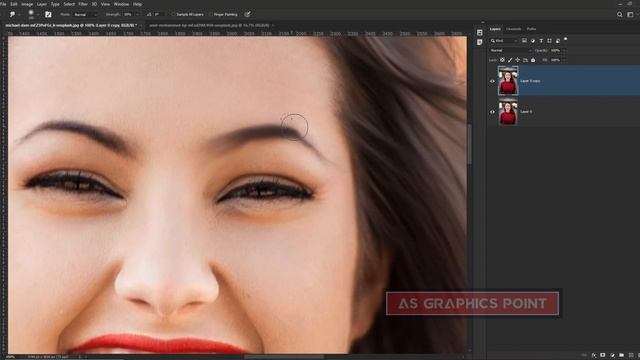Switch to the Paths tab
The height and width of the screenshot is (360, 640).
point(531,29)
